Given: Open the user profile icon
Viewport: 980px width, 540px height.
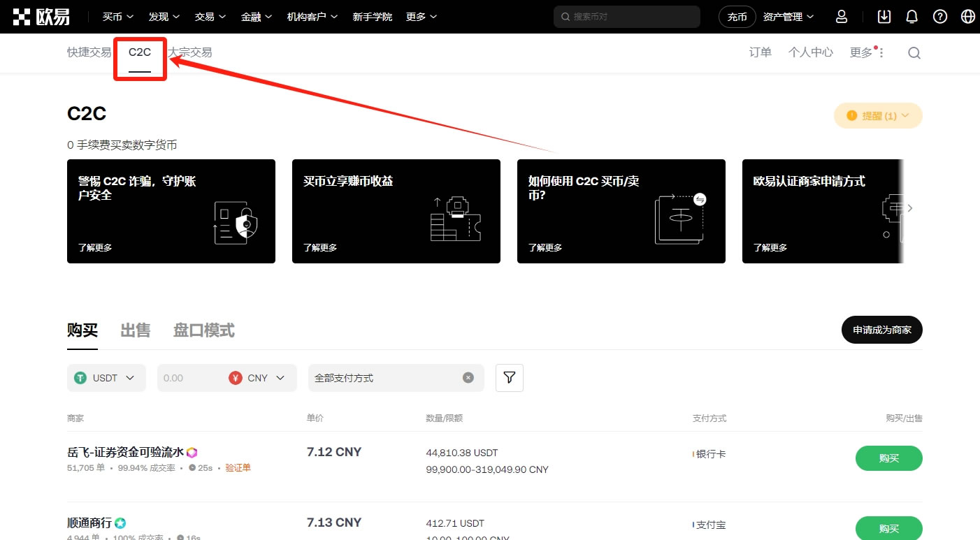Looking at the screenshot, I should click(x=842, y=17).
